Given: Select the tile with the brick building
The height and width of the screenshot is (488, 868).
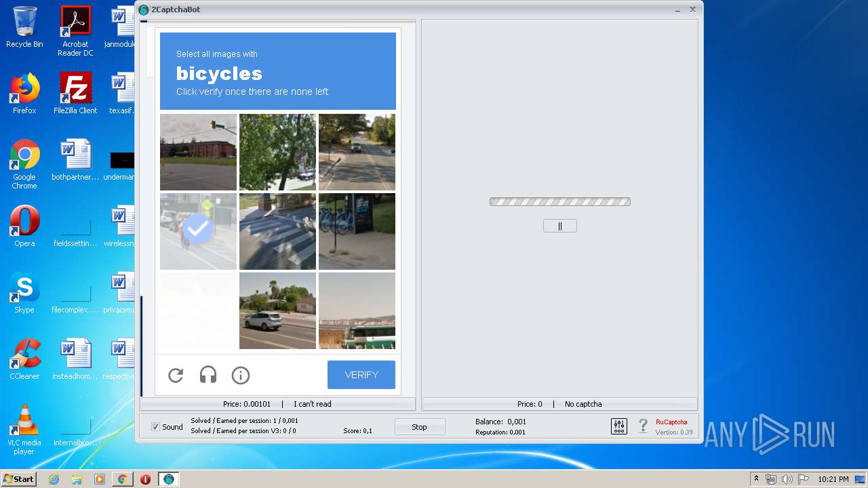Looking at the screenshot, I should [198, 152].
